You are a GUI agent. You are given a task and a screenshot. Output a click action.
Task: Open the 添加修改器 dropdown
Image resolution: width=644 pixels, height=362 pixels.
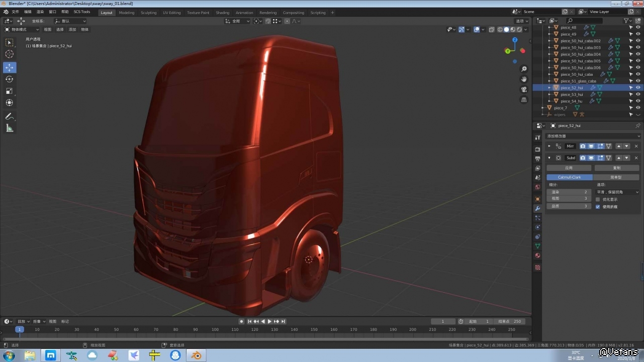point(593,136)
